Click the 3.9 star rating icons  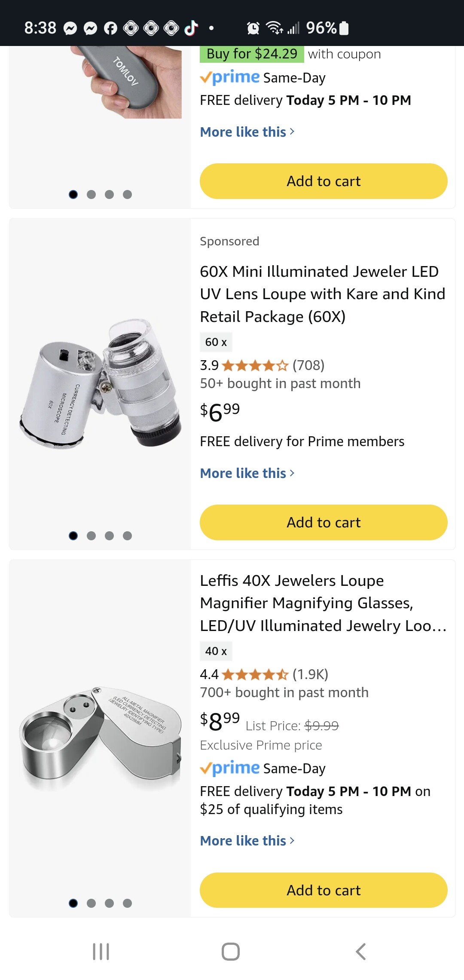click(255, 365)
